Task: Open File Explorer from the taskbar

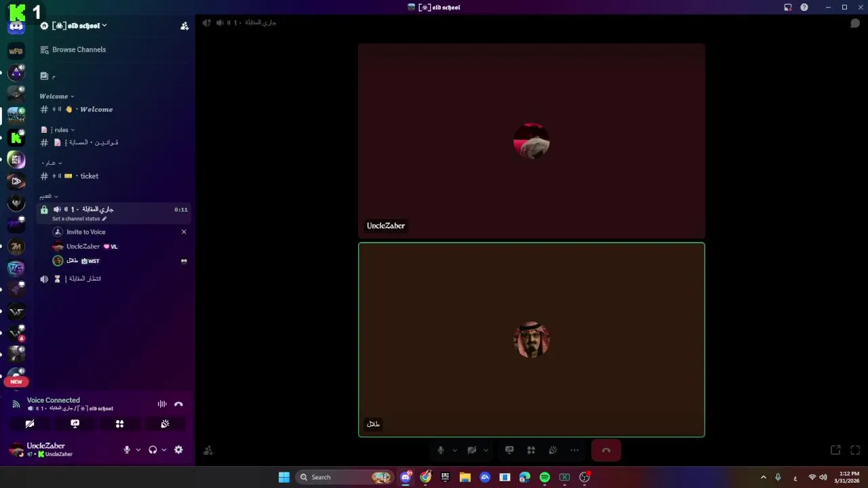Action: (465, 477)
